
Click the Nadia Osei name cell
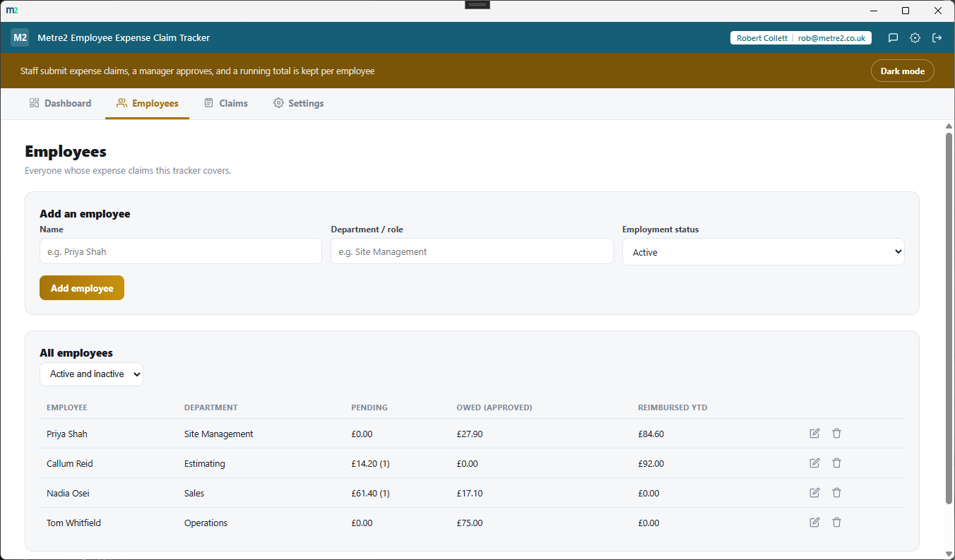(68, 494)
